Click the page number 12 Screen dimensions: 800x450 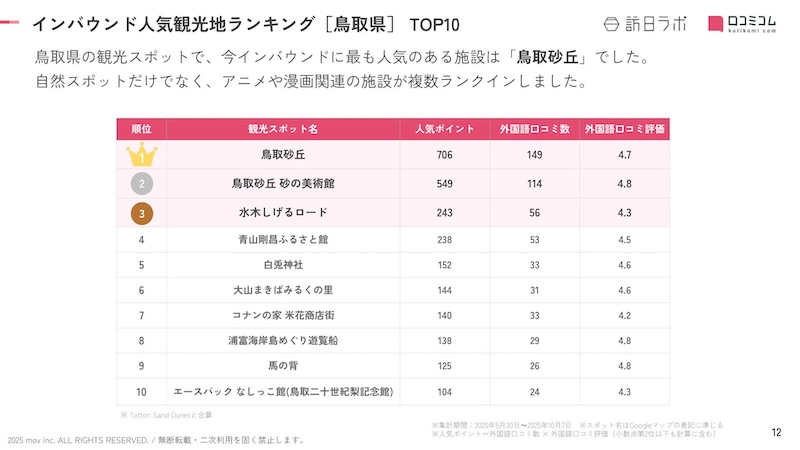pos(776,432)
